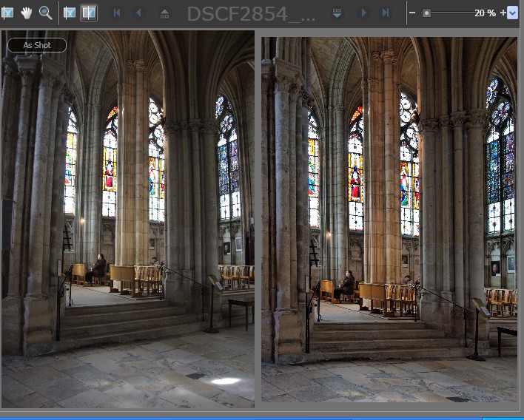Image resolution: width=524 pixels, height=420 pixels.
Task: Jump to first image arrow
Action: pyautogui.click(x=117, y=13)
